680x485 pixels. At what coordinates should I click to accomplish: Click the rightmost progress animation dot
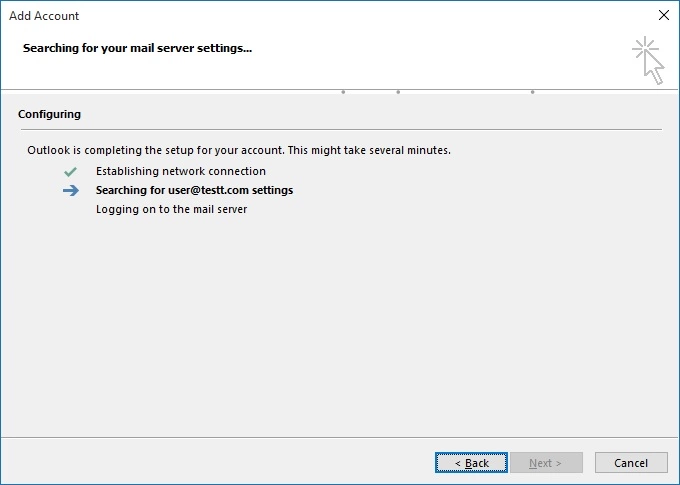tap(533, 92)
